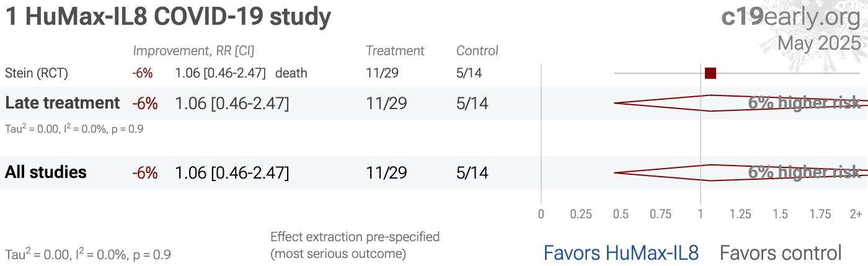Click axis tick label 2+
The height and width of the screenshot is (266, 868).
(x=856, y=215)
